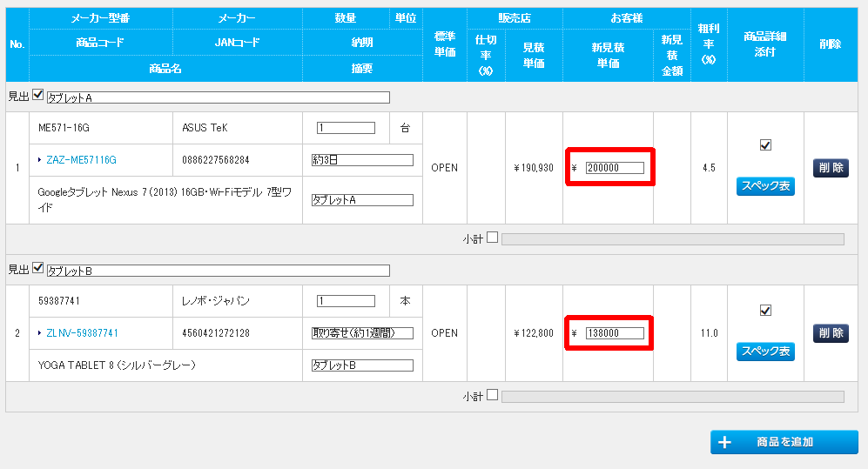Select the タブレットA heading text field
The image size is (868, 469).
(x=218, y=97)
